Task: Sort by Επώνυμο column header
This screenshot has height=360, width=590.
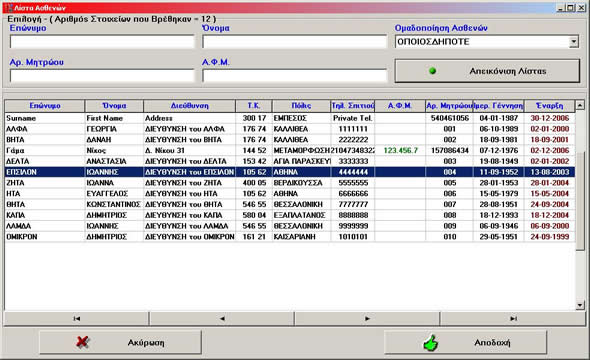Action: [45, 106]
